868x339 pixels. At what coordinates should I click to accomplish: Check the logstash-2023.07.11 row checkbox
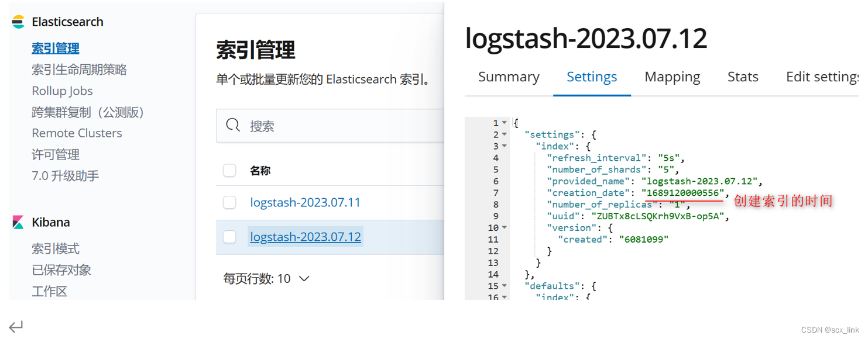(x=229, y=202)
